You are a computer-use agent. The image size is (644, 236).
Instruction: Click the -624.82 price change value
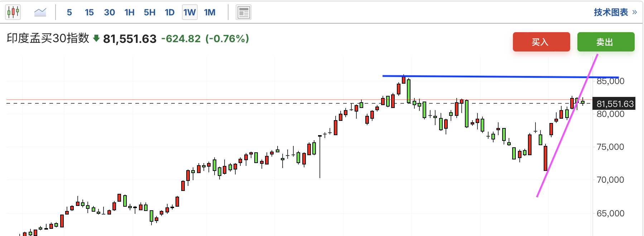181,39
